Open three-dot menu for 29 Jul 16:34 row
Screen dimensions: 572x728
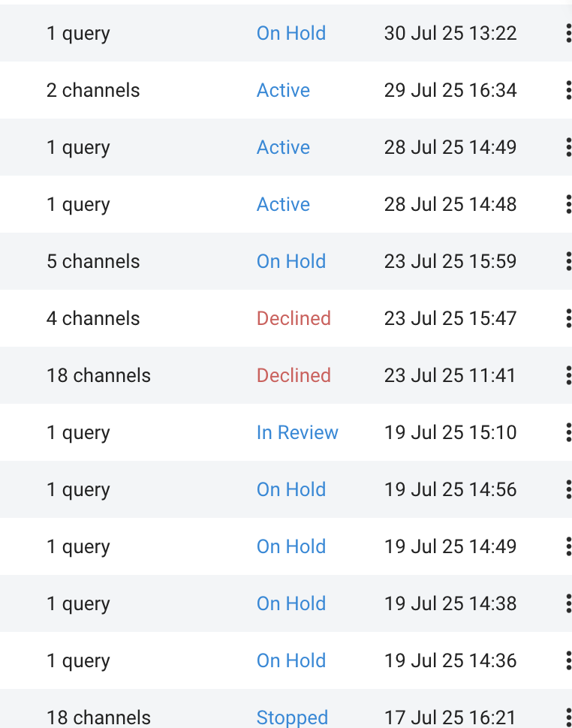567,90
